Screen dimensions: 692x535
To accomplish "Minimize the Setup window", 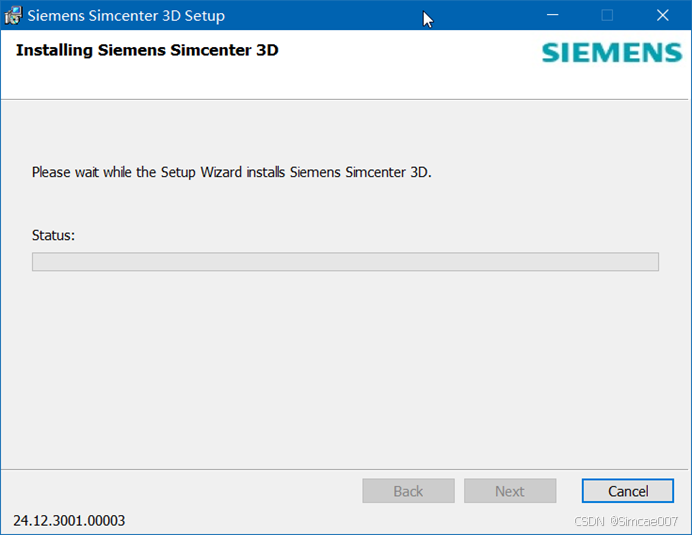I will tap(553, 15).
